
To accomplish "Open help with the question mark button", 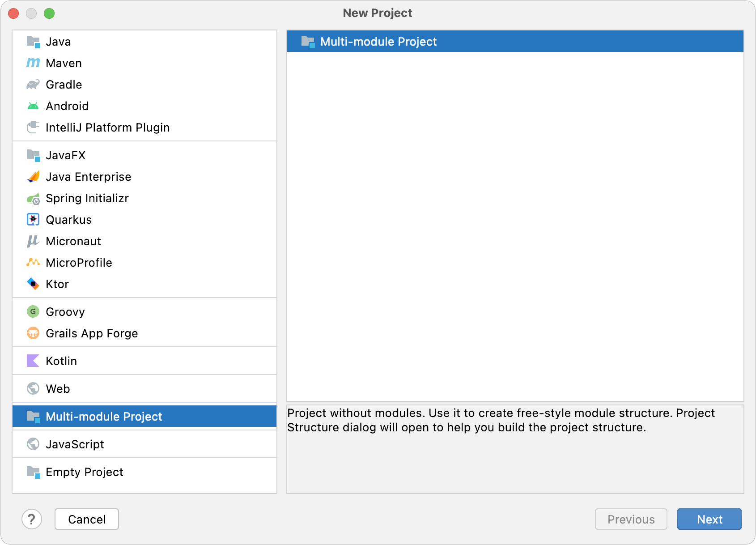I will (x=32, y=519).
